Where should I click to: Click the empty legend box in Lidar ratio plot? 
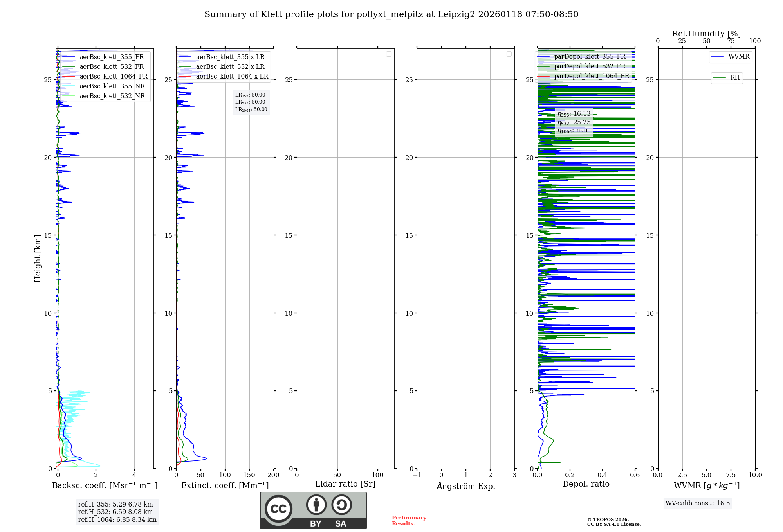click(x=388, y=54)
